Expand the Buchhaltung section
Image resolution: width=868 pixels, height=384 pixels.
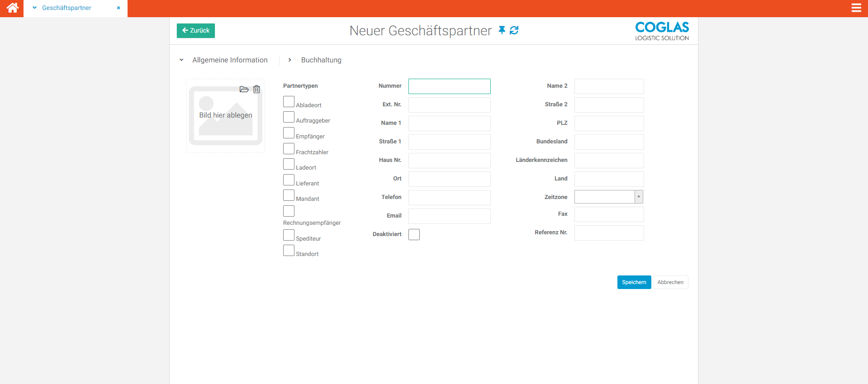point(290,60)
